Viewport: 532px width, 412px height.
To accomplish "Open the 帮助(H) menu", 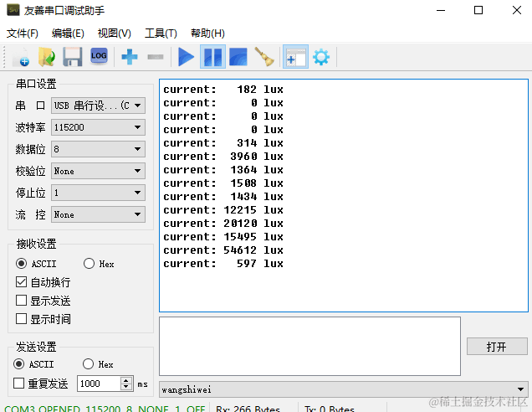I will pos(207,33).
